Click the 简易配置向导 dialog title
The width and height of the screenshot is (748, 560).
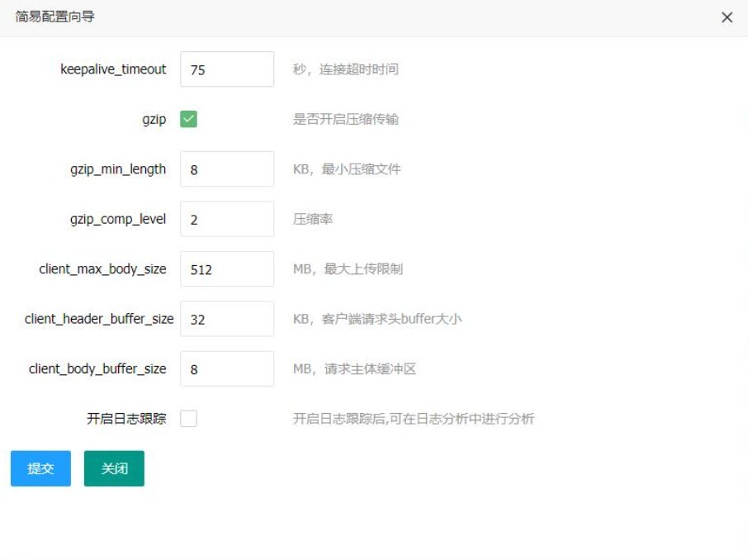tap(54, 17)
